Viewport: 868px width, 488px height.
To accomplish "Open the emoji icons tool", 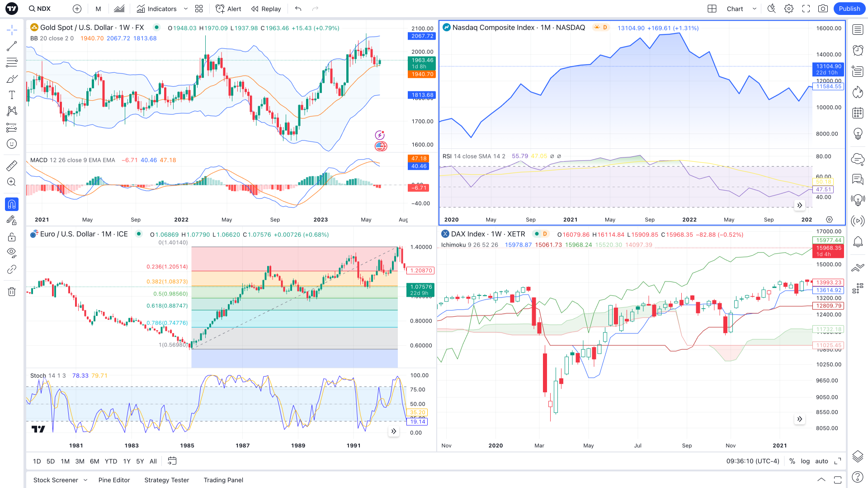I will (x=12, y=144).
